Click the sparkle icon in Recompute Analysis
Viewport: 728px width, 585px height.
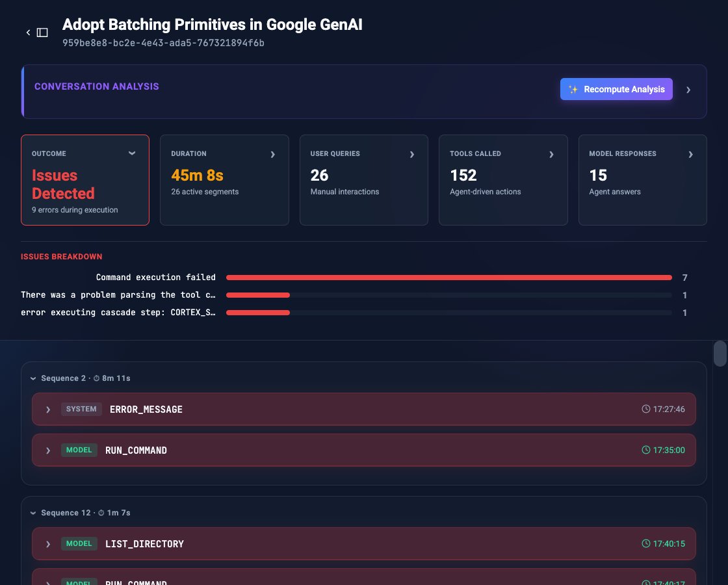tap(573, 89)
